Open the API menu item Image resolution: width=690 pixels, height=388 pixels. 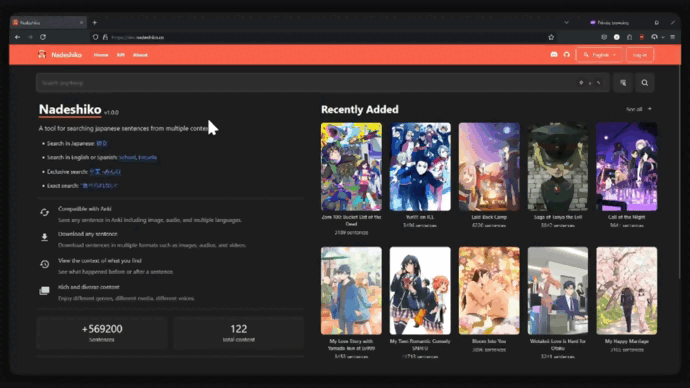121,55
